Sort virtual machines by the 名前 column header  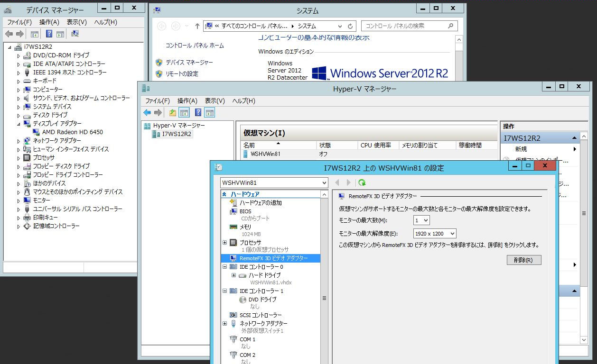(279, 146)
